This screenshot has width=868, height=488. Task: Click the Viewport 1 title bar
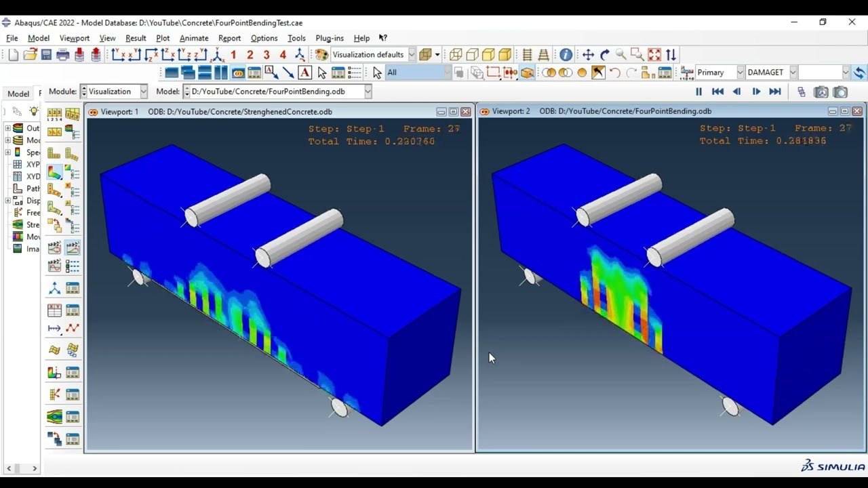279,111
